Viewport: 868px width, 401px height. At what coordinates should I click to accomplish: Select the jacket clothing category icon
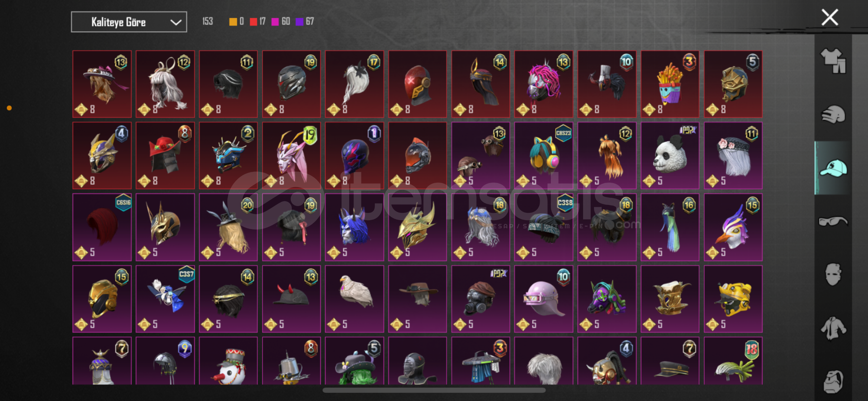click(833, 328)
